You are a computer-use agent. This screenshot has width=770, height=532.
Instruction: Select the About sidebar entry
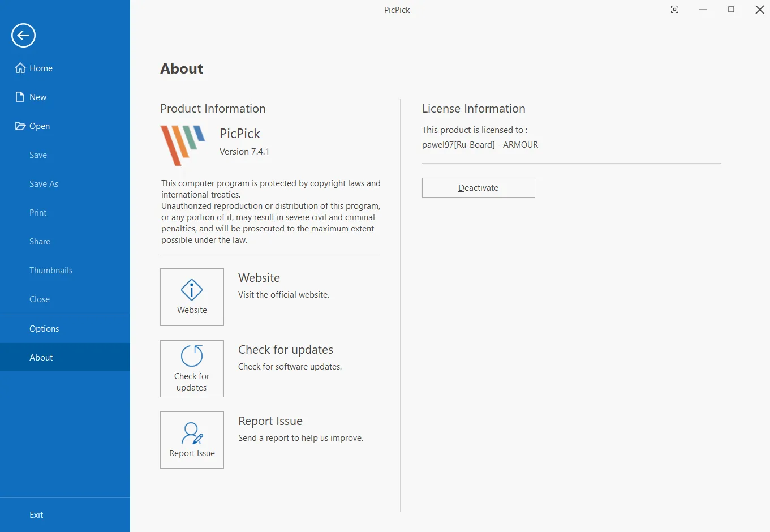[x=65, y=357]
